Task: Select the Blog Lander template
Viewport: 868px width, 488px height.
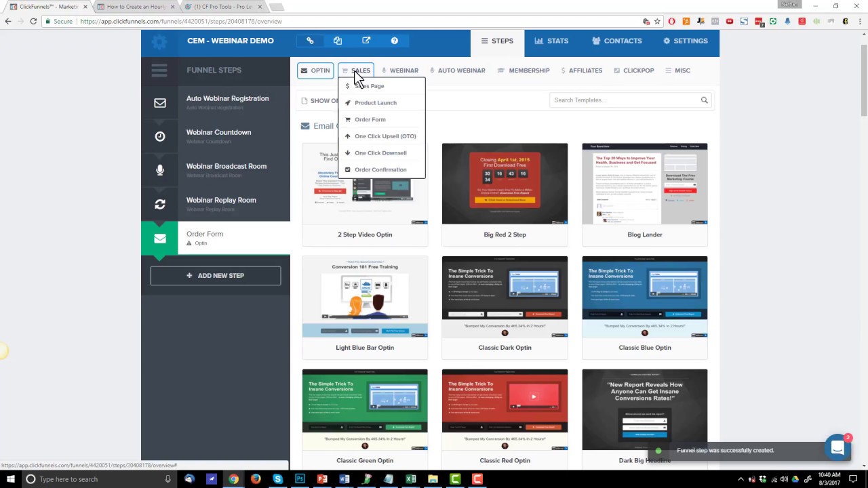Action: click(x=644, y=194)
